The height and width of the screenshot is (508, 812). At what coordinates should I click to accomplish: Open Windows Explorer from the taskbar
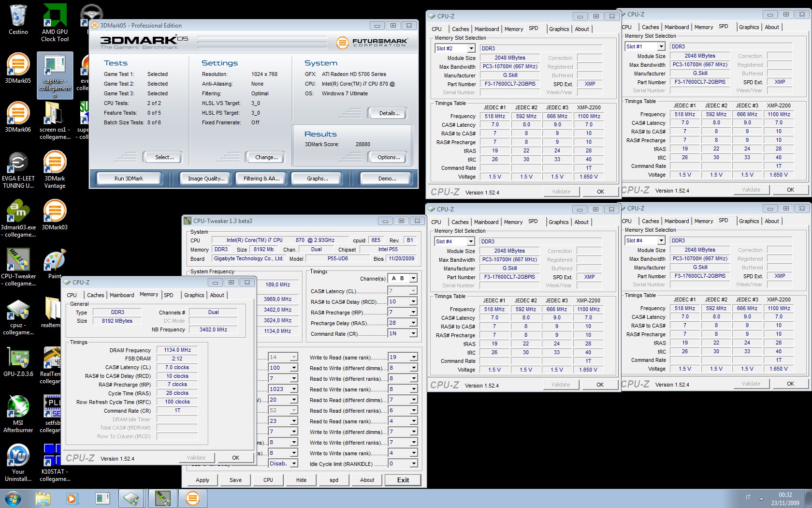click(43, 498)
